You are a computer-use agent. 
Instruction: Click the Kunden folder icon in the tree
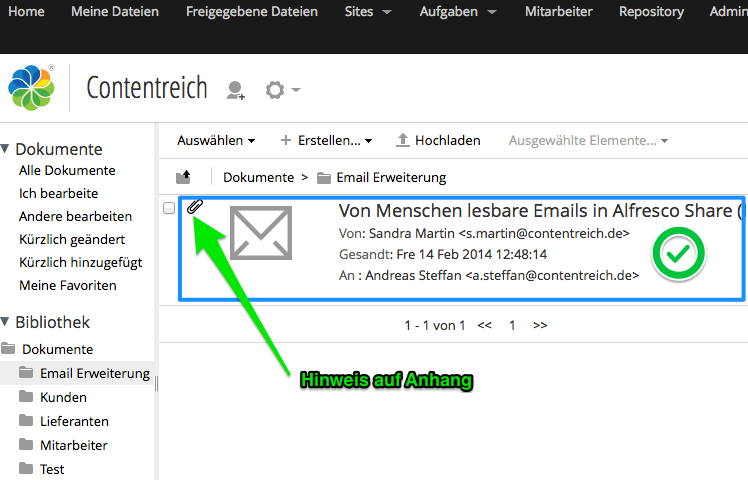[26, 397]
